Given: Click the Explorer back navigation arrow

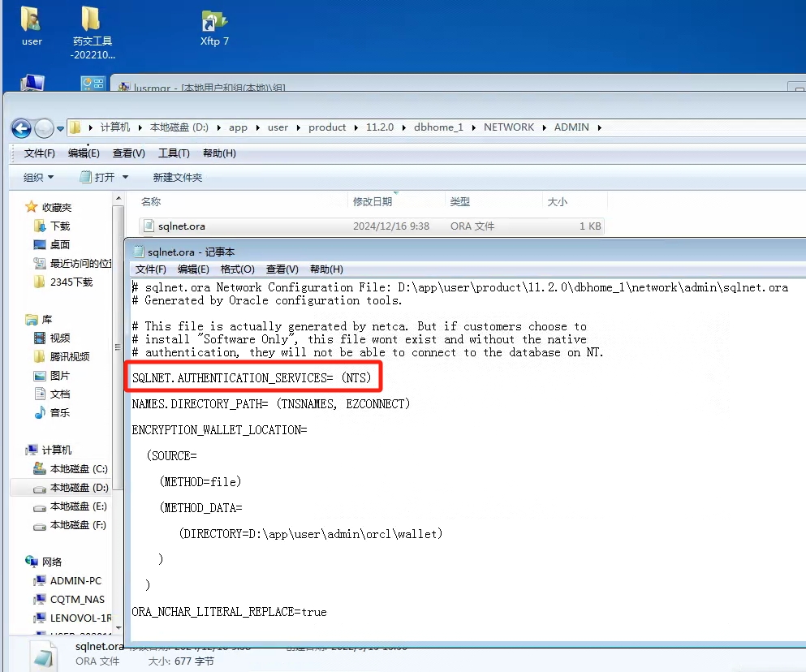Looking at the screenshot, I should (22, 128).
